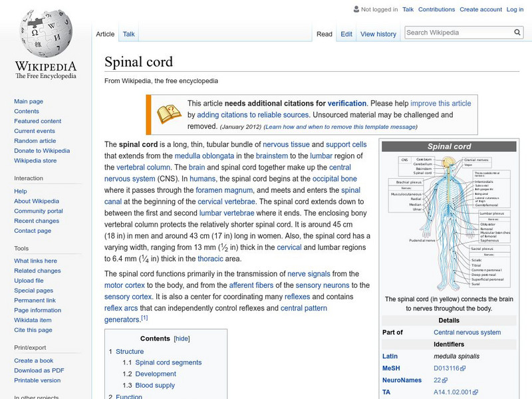Open Upload file link
Image resolution: width=532 pixels, height=399 pixels.
tap(29, 280)
